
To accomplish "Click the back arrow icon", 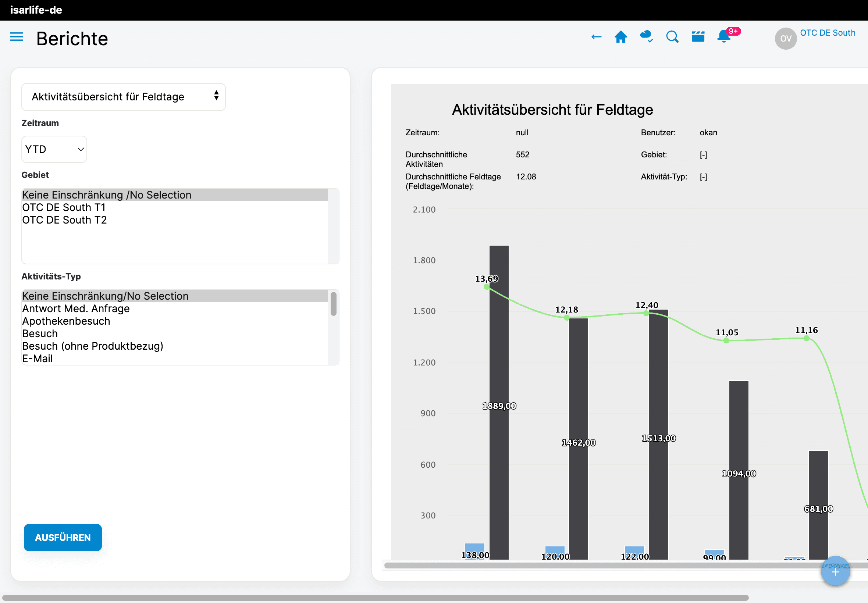I will tap(596, 37).
